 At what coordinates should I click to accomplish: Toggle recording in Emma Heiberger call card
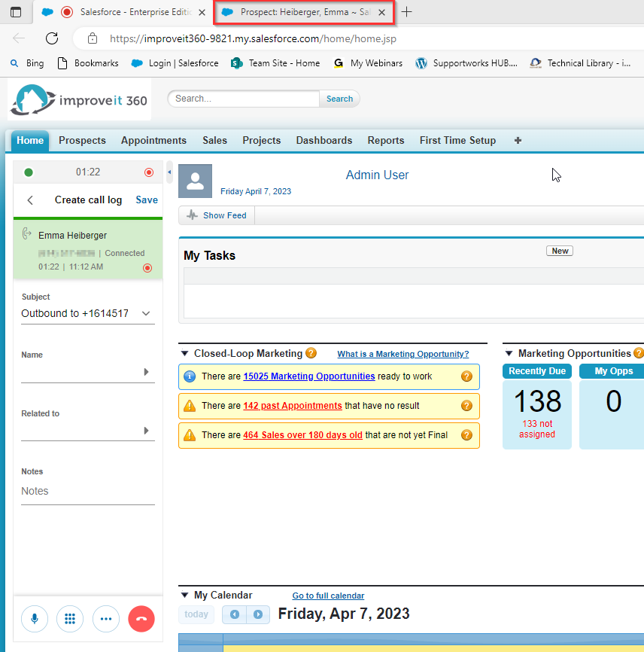coord(147,268)
